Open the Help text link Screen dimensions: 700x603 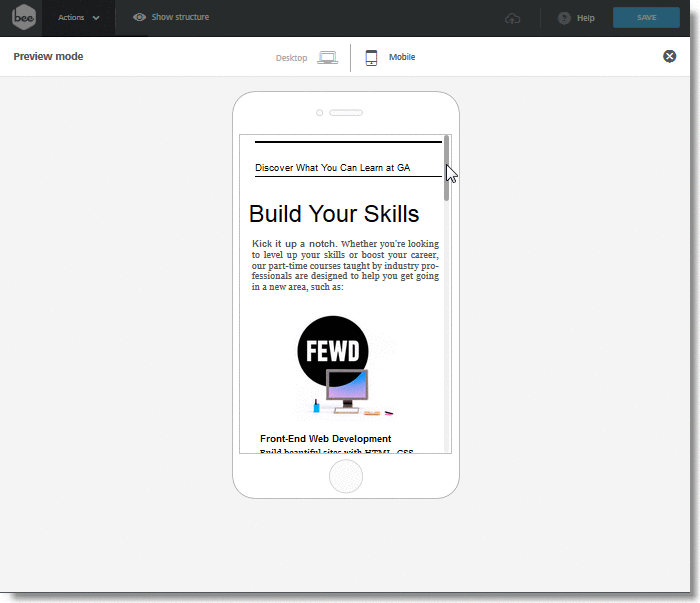pos(586,18)
